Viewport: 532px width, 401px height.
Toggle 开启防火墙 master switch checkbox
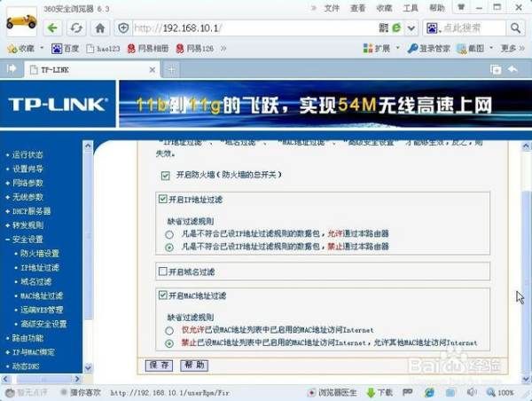pos(165,176)
